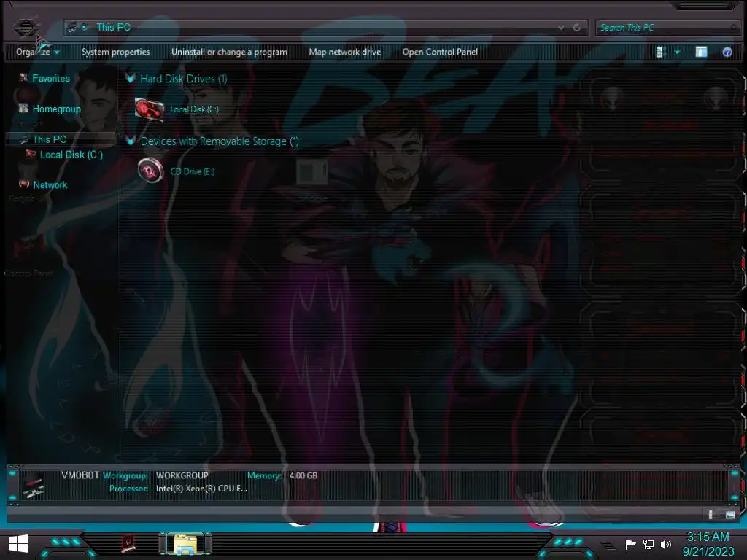The height and width of the screenshot is (560, 747).
Task: Open the Windows Start button
Action: [18, 543]
